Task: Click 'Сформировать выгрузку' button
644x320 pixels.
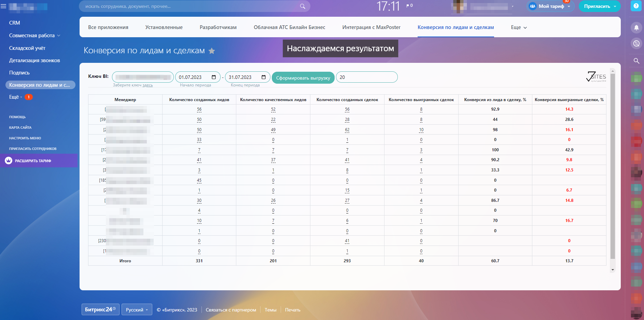Action: tap(303, 78)
